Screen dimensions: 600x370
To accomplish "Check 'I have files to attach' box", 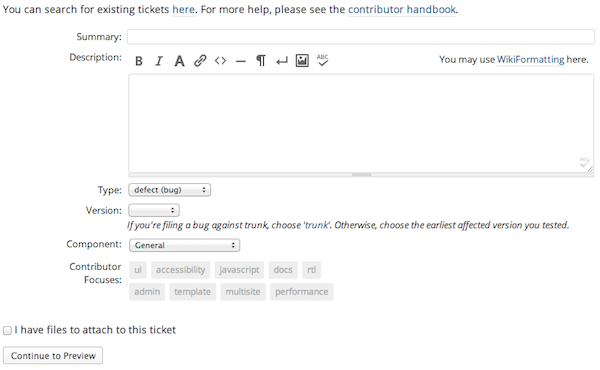I will (x=7, y=331).
